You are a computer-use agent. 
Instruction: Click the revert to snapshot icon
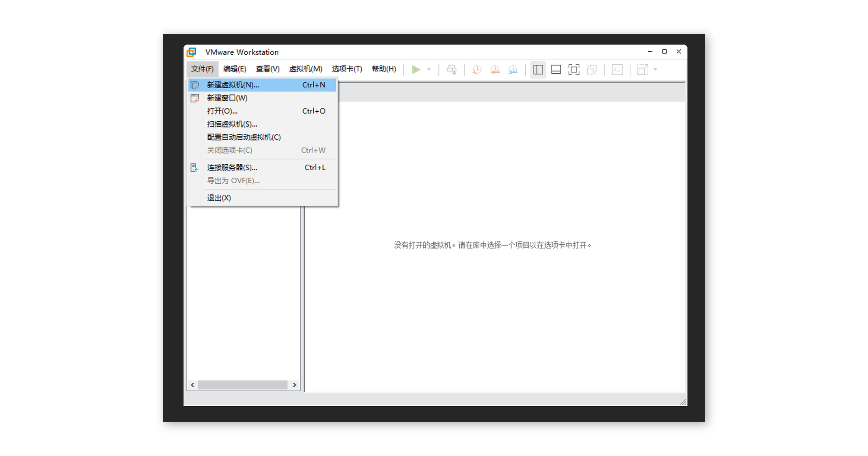pyautogui.click(x=495, y=70)
